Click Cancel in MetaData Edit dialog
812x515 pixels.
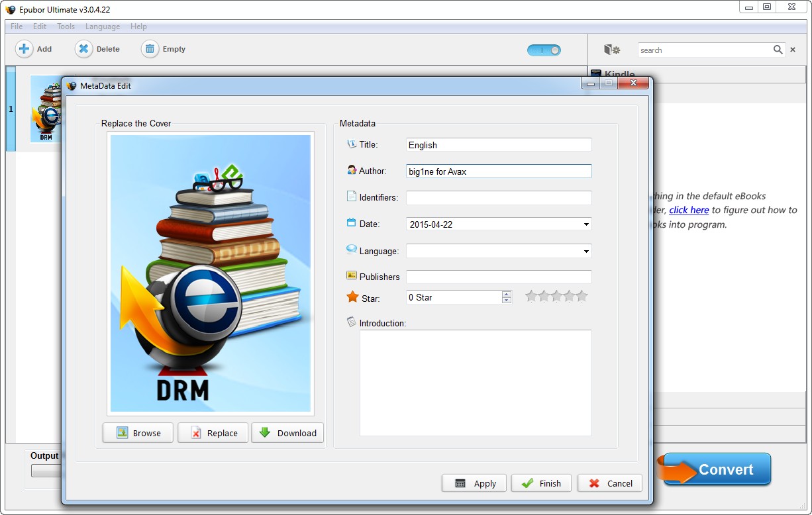610,483
